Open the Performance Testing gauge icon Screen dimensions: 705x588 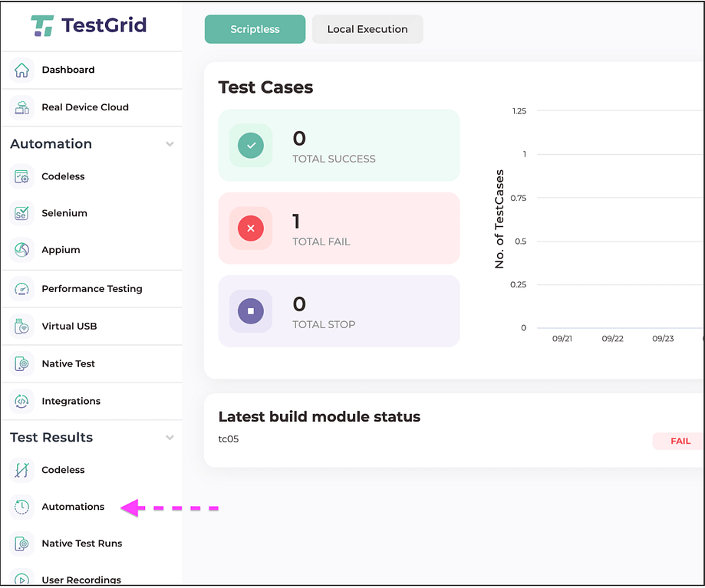(21, 289)
